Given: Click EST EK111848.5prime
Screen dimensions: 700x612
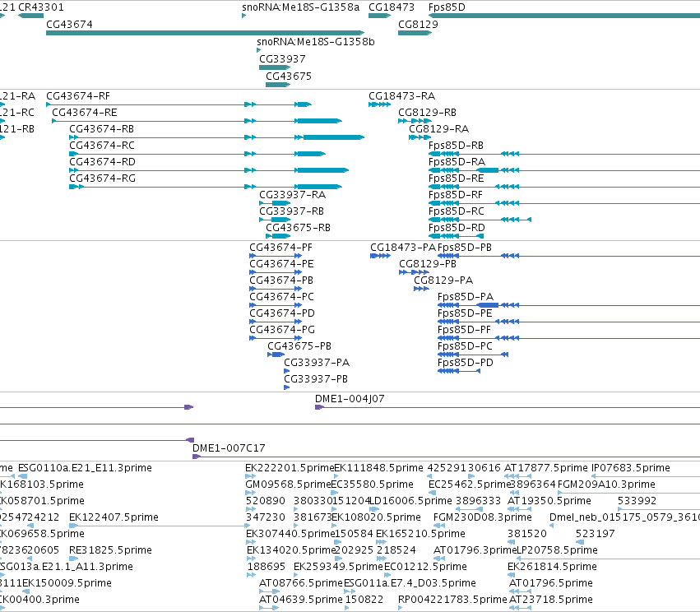Looking at the screenshot, I should (x=378, y=468).
